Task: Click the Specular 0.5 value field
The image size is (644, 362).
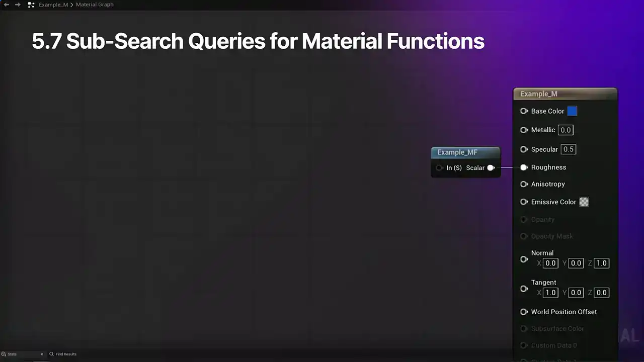Action: click(569, 149)
